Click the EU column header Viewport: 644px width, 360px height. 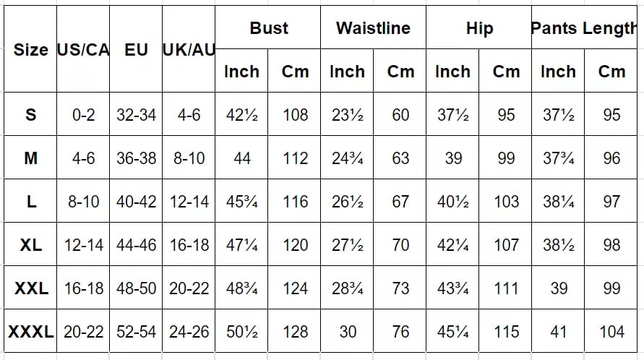[136, 50]
